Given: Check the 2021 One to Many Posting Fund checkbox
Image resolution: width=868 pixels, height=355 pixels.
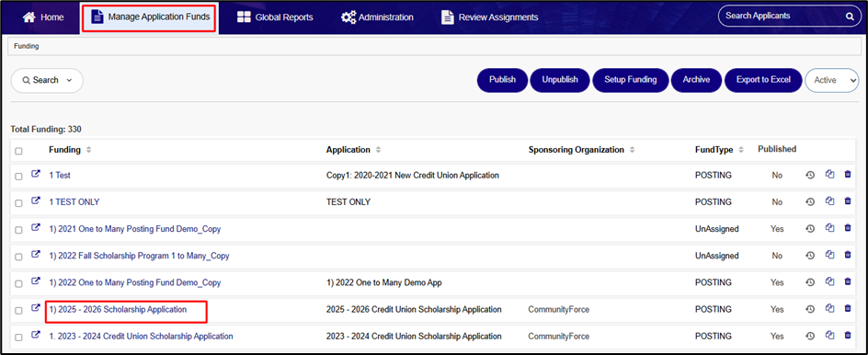Looking at the screenshot, I should [18, 230].
